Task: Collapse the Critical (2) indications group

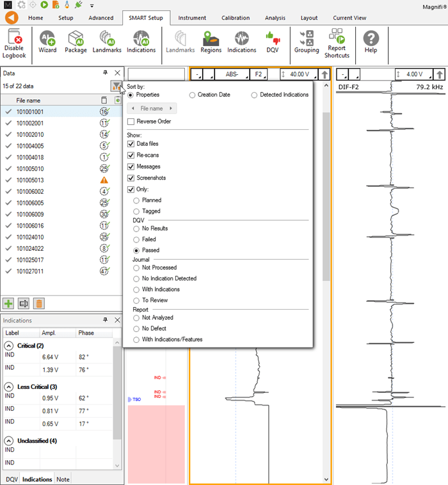Action: pyautogui.click(x=9, y=346)
